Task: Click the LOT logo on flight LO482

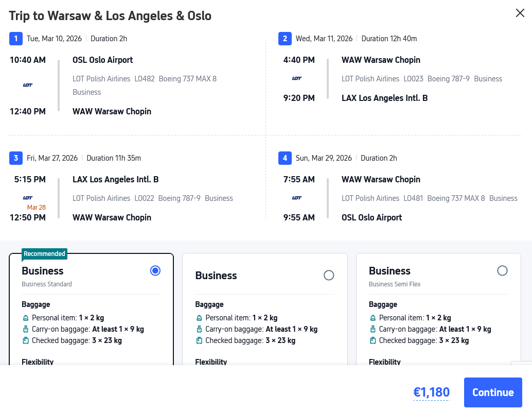Action: click(x=28, y=85)
